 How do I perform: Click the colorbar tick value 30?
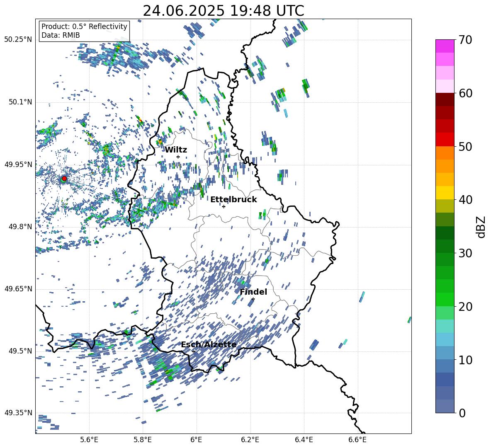[466, 253]
